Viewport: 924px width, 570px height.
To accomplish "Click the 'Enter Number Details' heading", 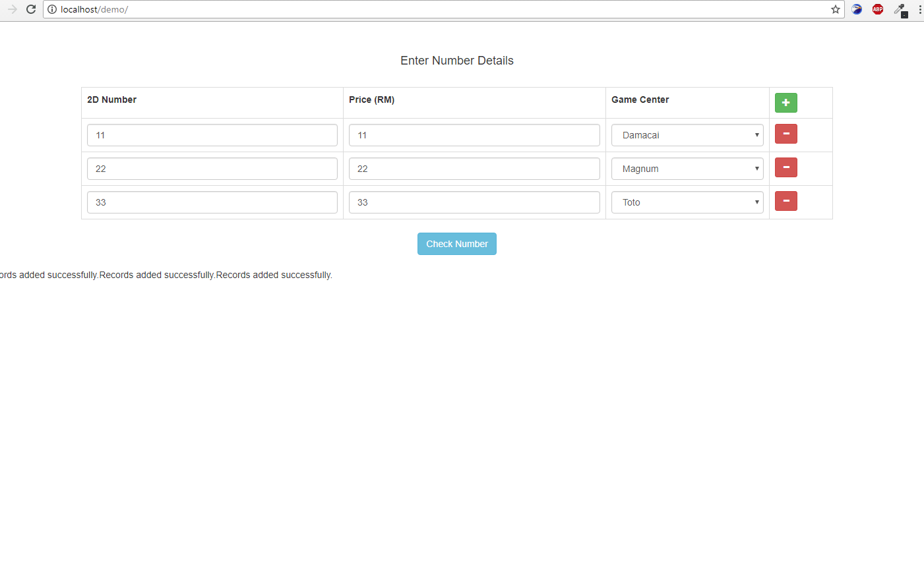I will click(x=457, y=61).
